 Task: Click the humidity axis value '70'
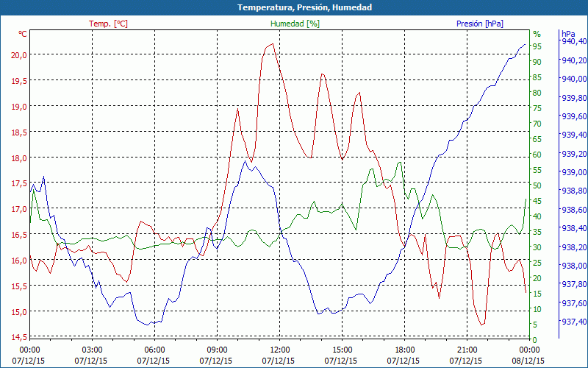(537, 124)
